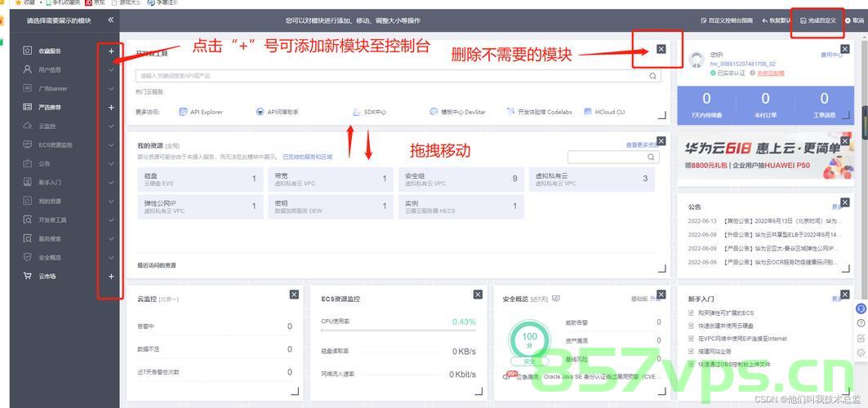Click the 未绑定邮箱 link

coord(771,73)
